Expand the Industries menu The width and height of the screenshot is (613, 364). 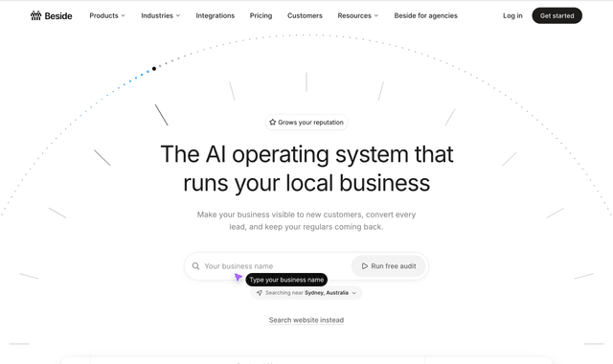[x=160, y=15]
